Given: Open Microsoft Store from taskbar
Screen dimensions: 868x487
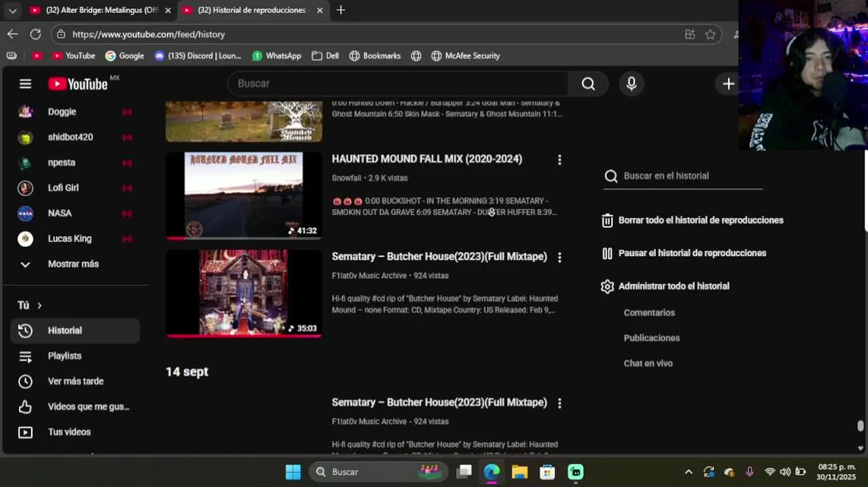Looking at the screenshot, I should pos(547,471).
